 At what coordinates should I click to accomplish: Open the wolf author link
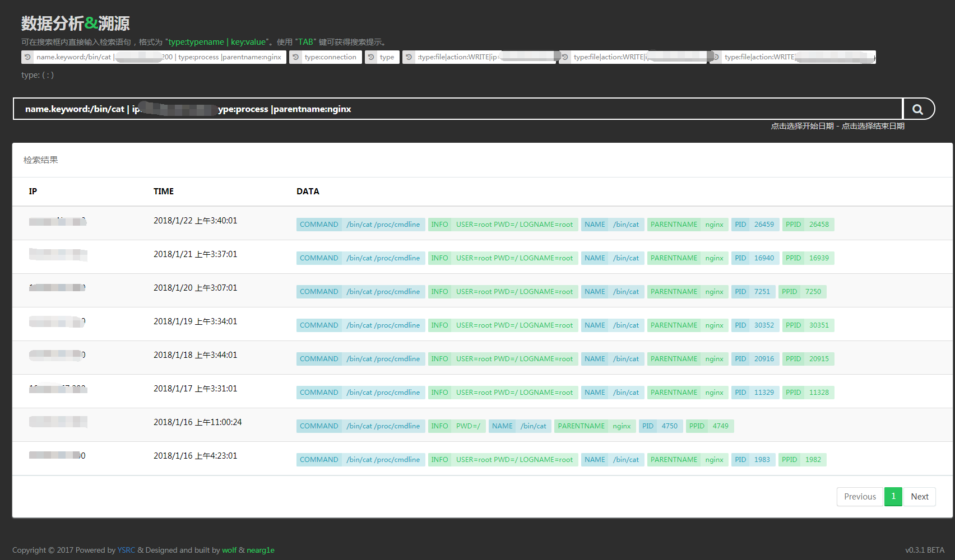tap(229, 550)
